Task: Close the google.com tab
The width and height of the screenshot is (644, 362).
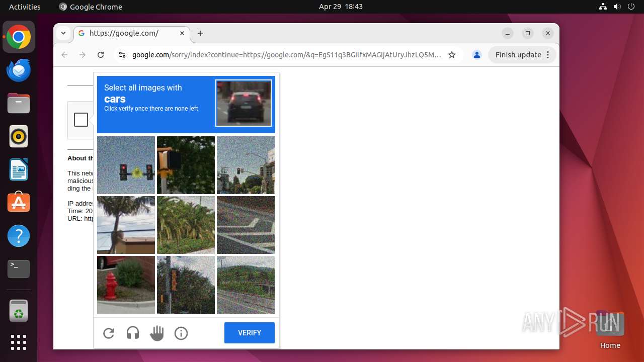Action: tap(182, 33)
